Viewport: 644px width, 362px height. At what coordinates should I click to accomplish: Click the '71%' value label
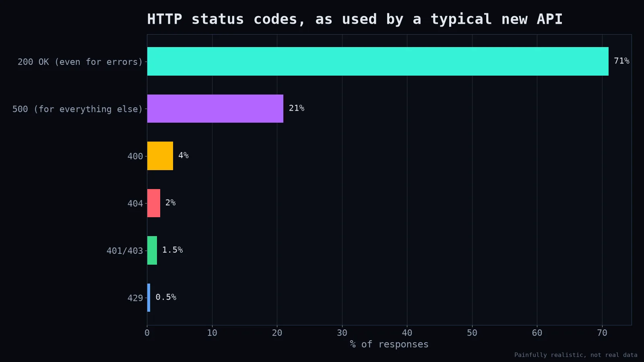tap(621, 61)
